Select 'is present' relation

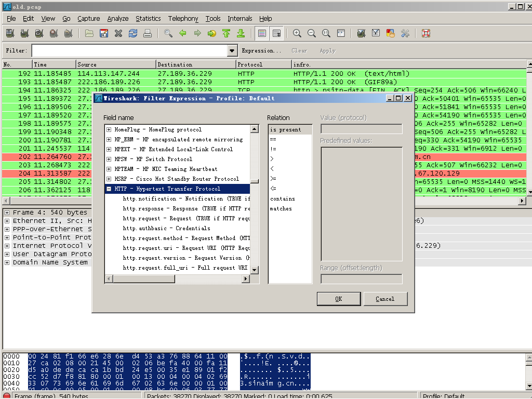[x=285, y=129]
